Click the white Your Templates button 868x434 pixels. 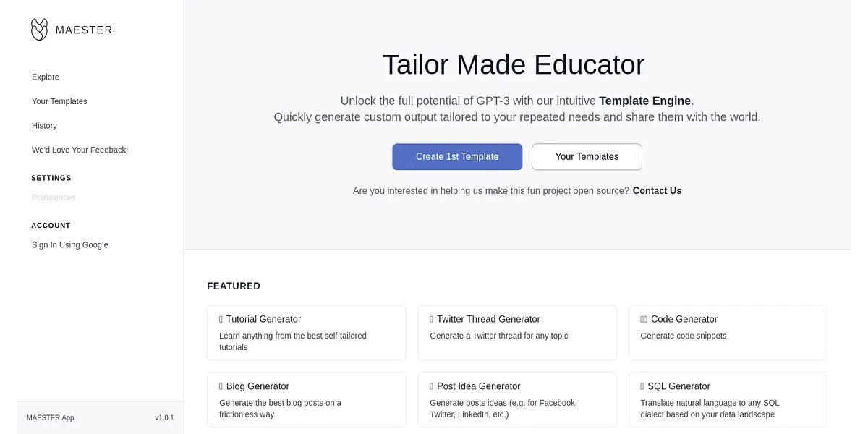coord(587,157)
